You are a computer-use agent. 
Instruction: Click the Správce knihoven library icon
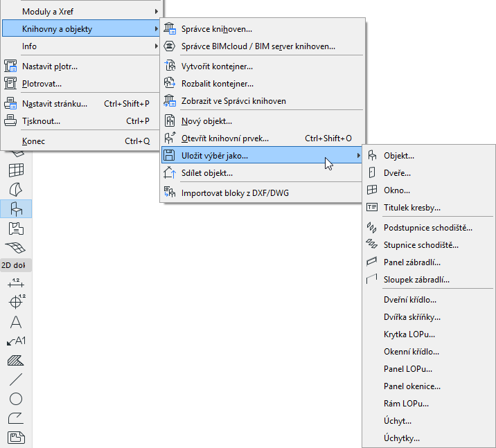[170, 29]
